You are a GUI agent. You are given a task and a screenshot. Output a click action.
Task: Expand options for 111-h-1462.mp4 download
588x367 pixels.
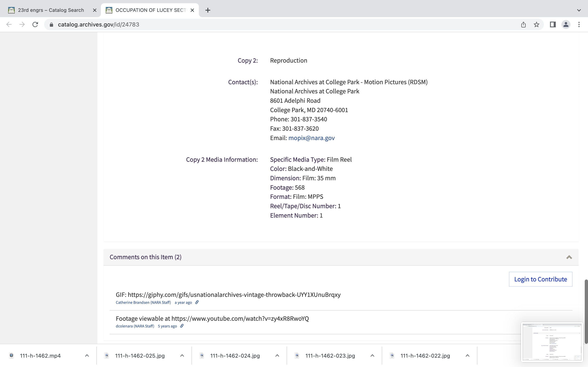click(87, 356)
